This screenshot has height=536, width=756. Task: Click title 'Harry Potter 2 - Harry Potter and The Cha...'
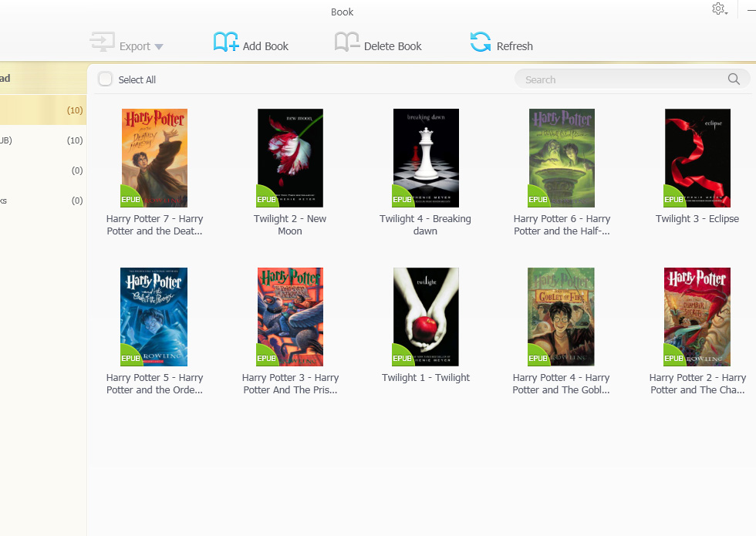pos(697,384)
